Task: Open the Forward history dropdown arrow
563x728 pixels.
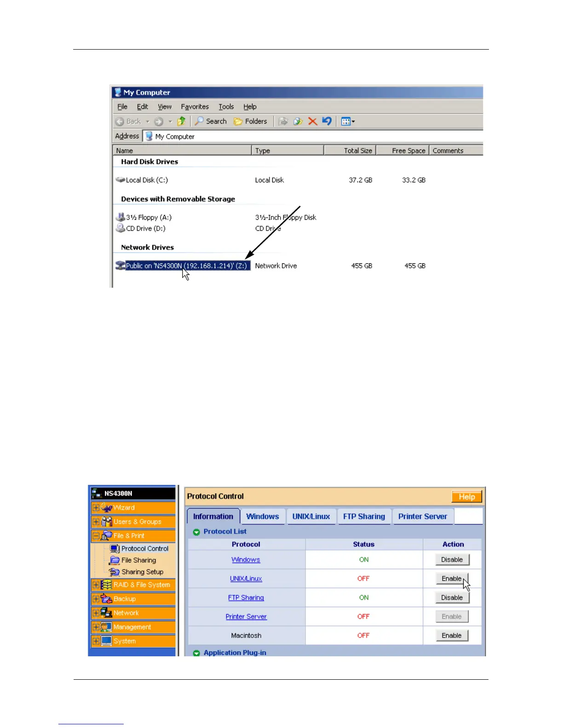Action: point(170,121)
